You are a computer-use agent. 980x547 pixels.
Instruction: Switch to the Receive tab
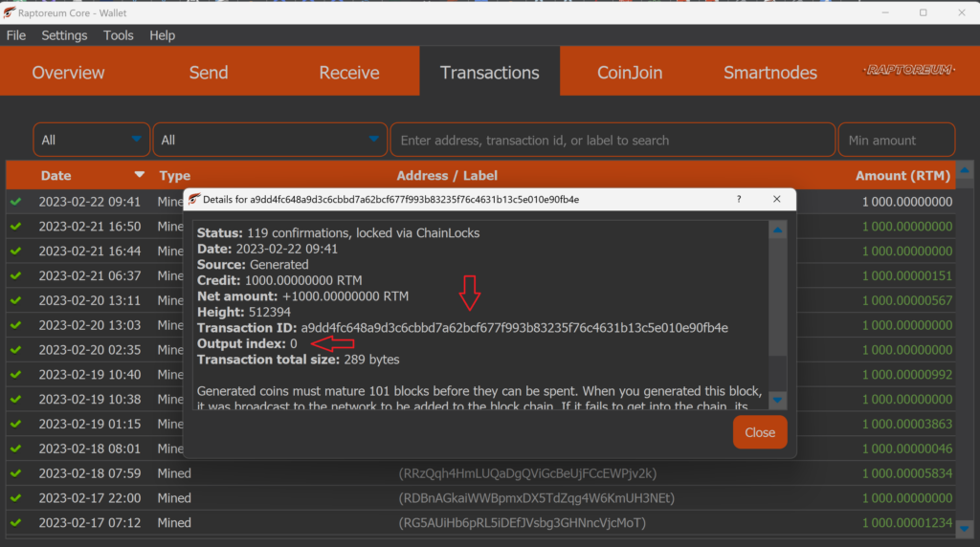(348, 73)
